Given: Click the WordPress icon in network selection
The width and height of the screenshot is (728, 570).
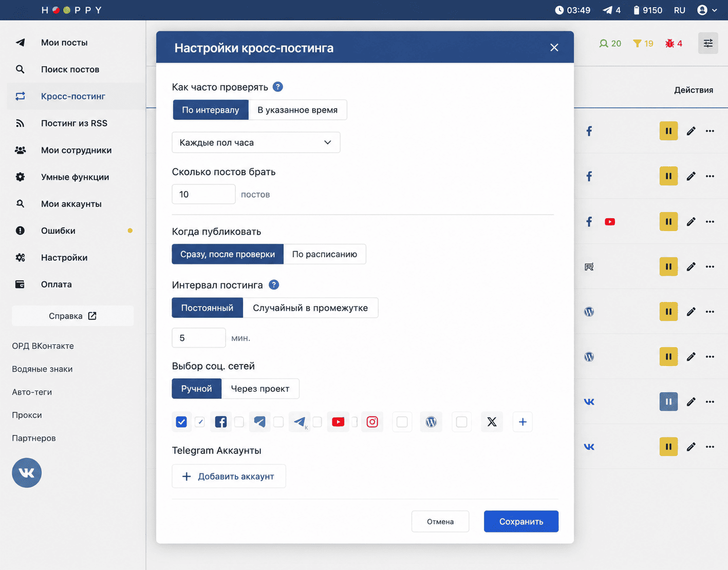Looking at the screenshot, I should 431,422.
